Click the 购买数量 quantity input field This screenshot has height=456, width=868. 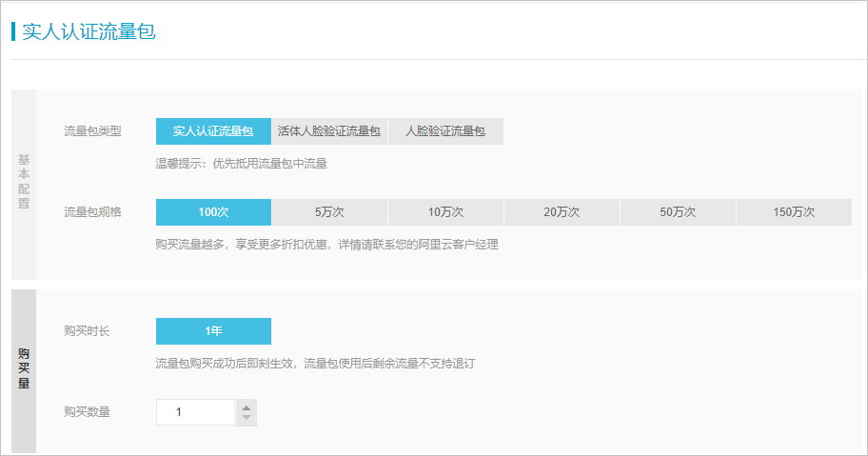click(195, 412)
